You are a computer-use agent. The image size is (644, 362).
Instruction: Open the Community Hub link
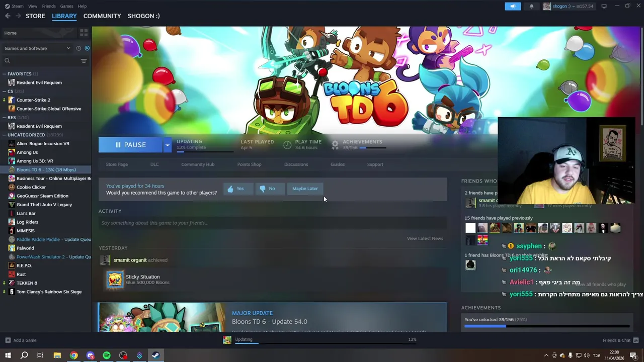[x=198, y=164]
